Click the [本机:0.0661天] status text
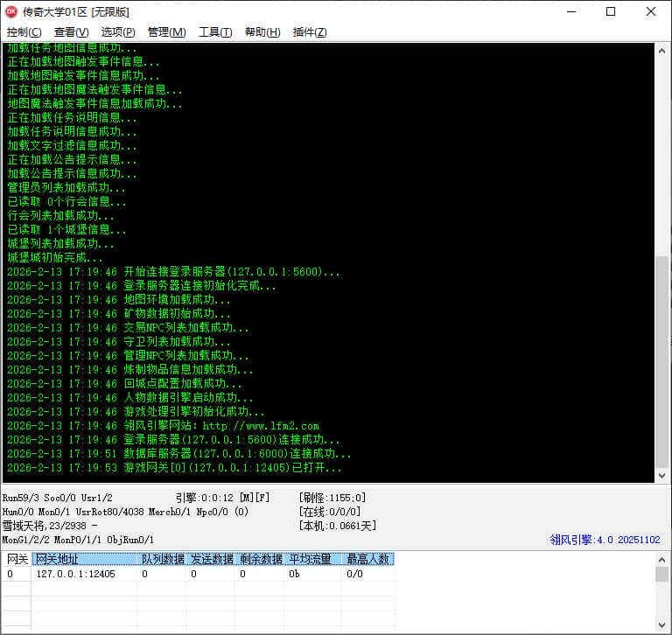The width and height of the screenshot is (672, 635). click(x=337, y=526)
